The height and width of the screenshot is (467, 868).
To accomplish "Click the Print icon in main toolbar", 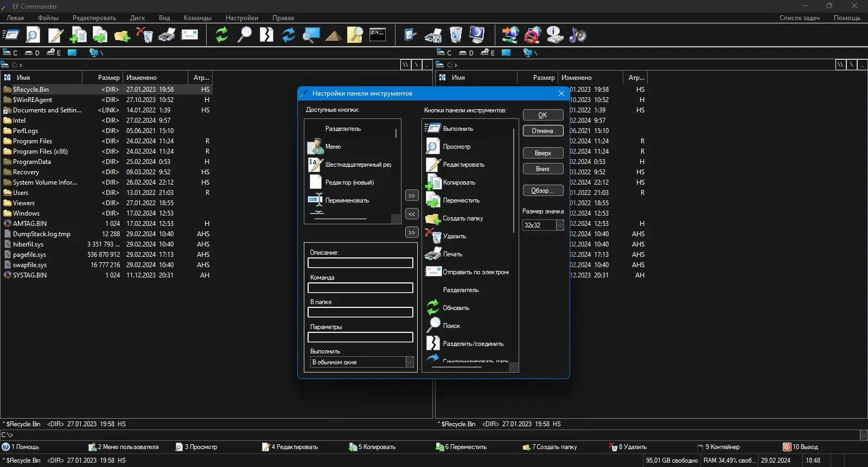I will click(x=167, y=35).
